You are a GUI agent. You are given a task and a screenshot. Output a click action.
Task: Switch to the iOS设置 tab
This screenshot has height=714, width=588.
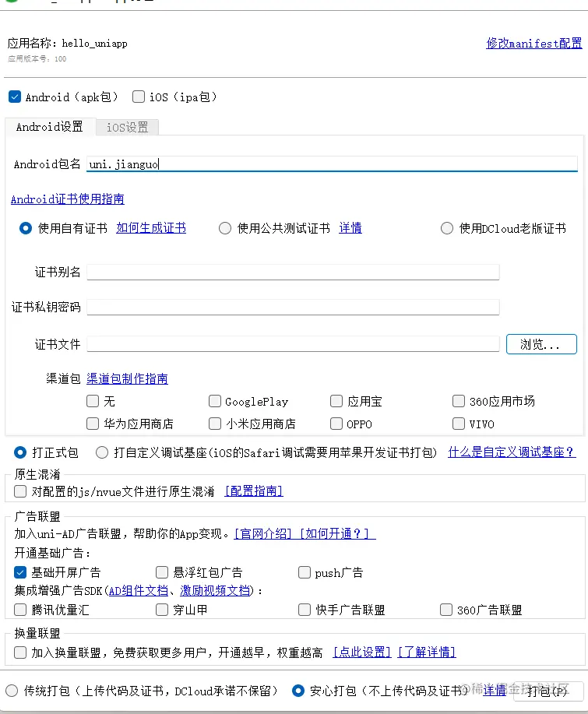pyautogui.click(x=128, y=127)
